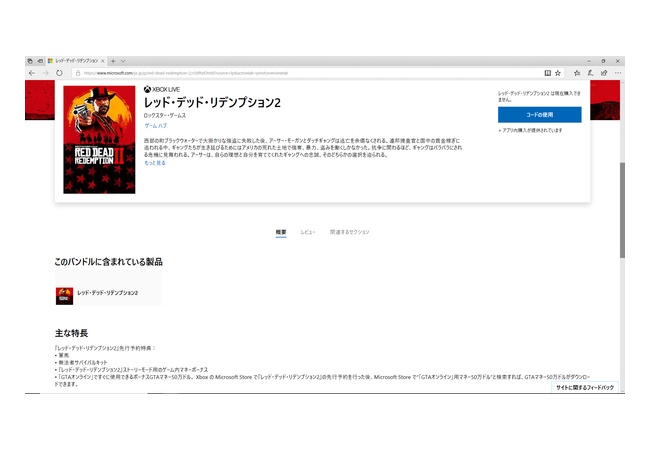The height and width of the screenshot is (450, 650).
Task: Close the レッド・デッド・リデンプション tab
Action: pos(103,61)
